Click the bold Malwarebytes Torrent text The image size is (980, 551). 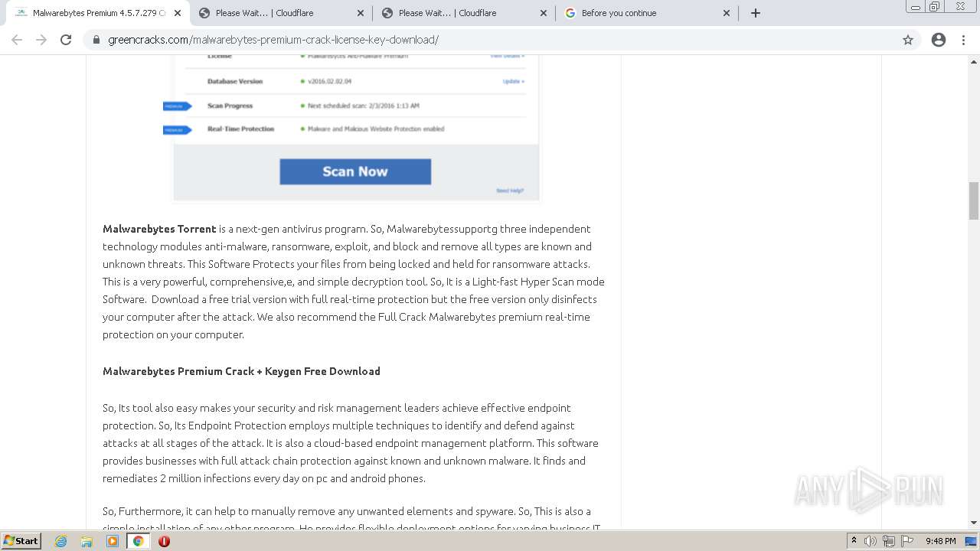[x=159, y=229]
